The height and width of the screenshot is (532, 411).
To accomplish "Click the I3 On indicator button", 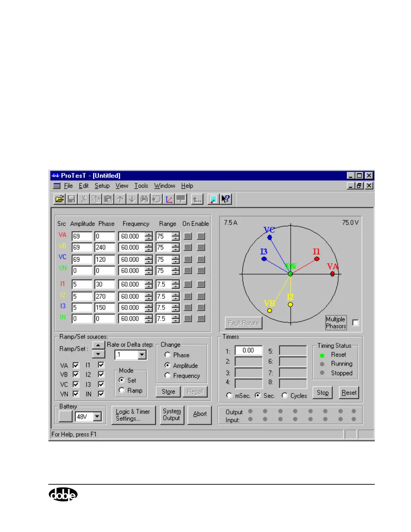I will 188,307.
